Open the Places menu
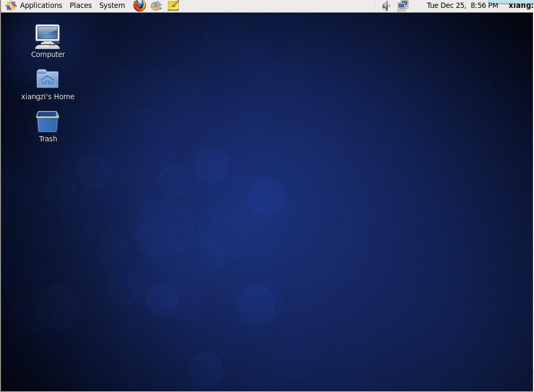Image resolution: width=534 pixels, height=392 pixels. click(80, 5)
